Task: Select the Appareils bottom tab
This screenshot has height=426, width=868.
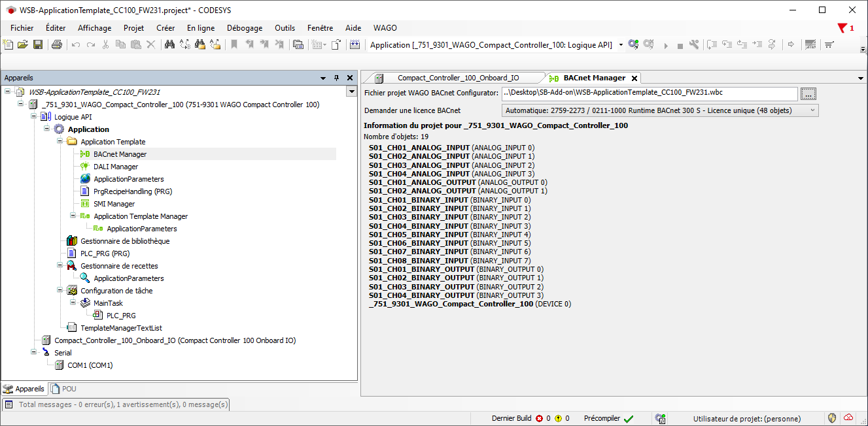Action: 24,389
